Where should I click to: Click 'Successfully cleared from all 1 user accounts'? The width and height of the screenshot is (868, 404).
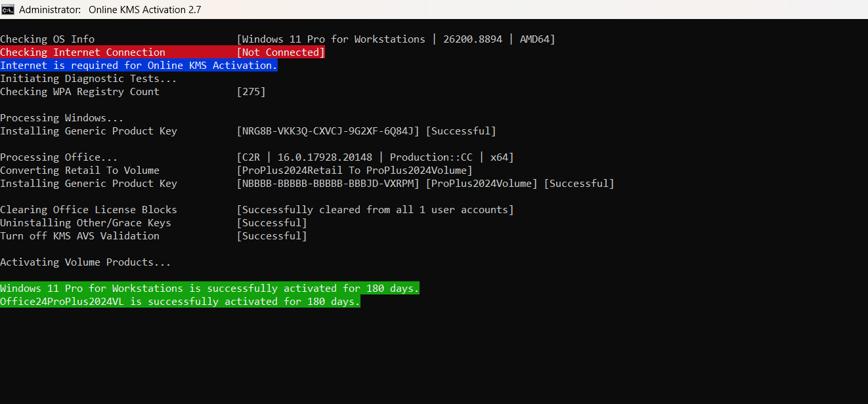[376, 210]
